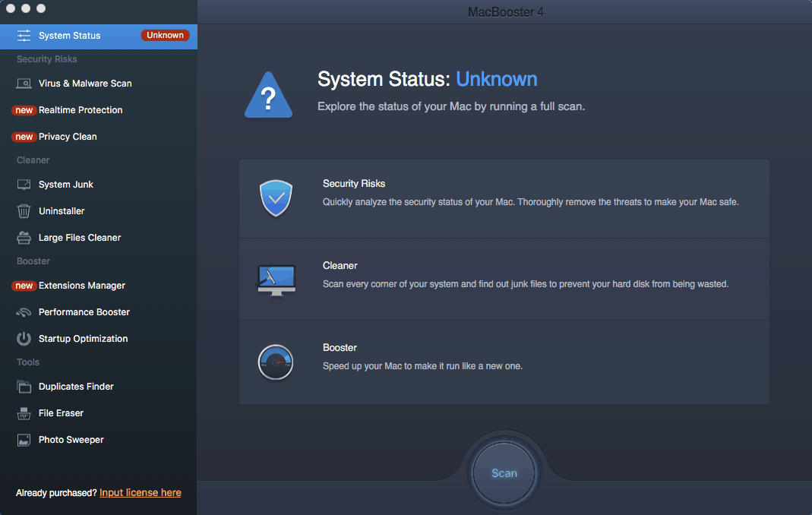Click the blue question-mark status triangle
The image size is (812, 515).
267,92
